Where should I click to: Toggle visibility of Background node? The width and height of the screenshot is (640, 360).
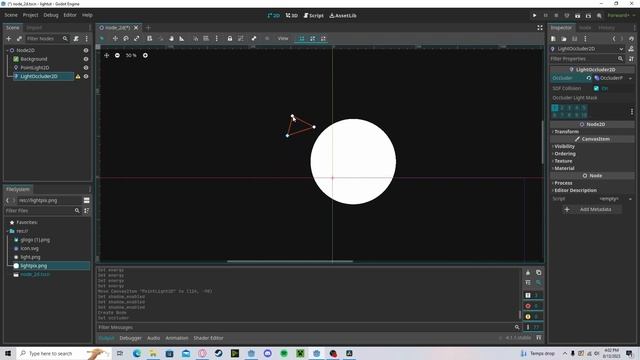(x=86, y=59)
